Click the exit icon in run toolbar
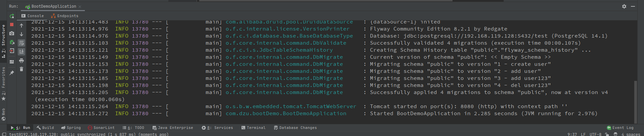This screenshot has width=644, height=136. click(x=12, y=51)
